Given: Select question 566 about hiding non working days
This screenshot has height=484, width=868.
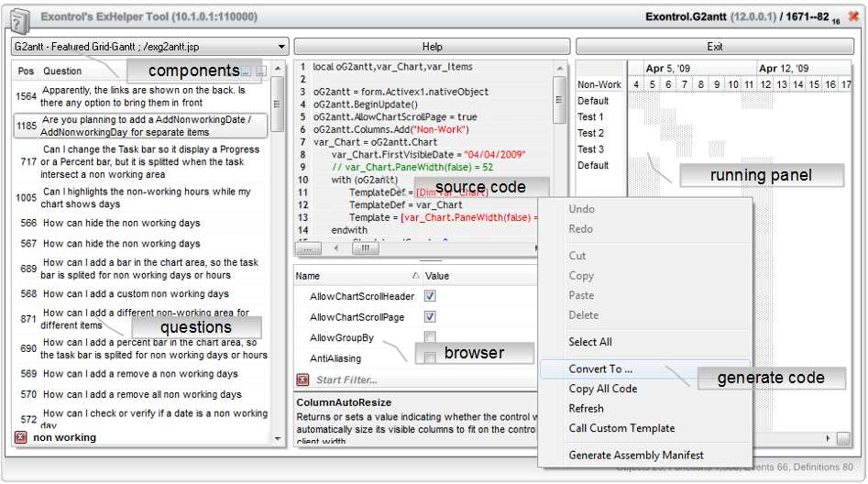Looking at the screenshot, I should click(121, 223).
